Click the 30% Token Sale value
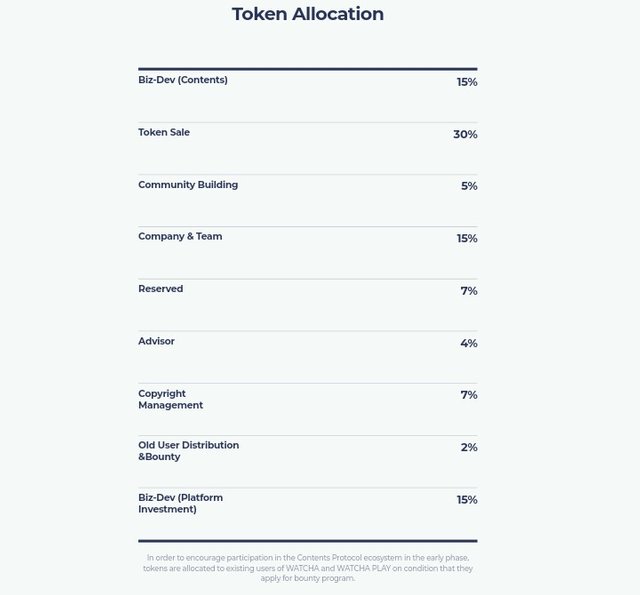 coord(465,134)
